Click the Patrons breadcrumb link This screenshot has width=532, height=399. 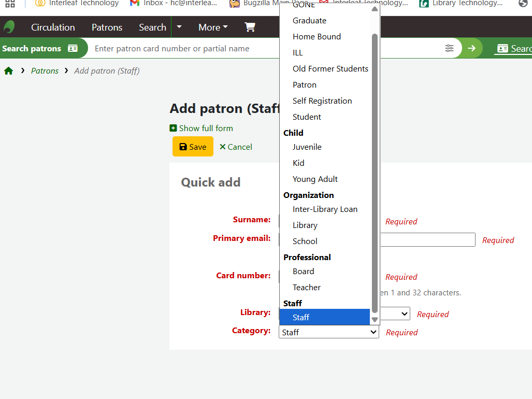pos(45,71)
